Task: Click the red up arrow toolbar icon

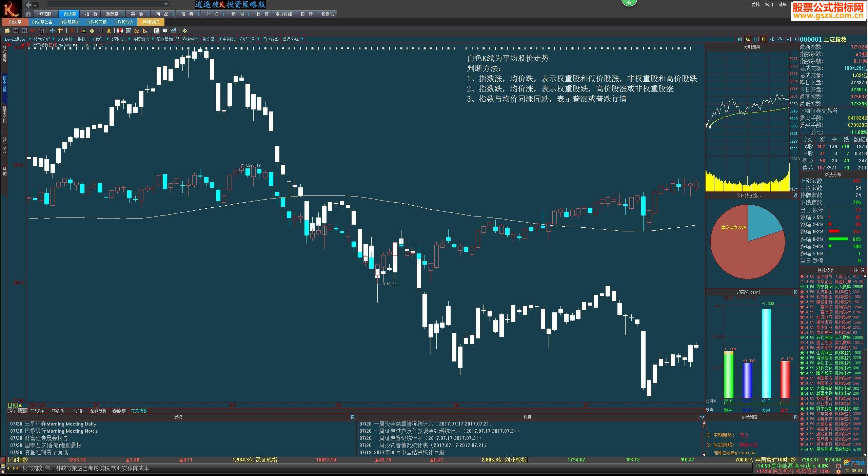Action: click(x=72, y=31)
